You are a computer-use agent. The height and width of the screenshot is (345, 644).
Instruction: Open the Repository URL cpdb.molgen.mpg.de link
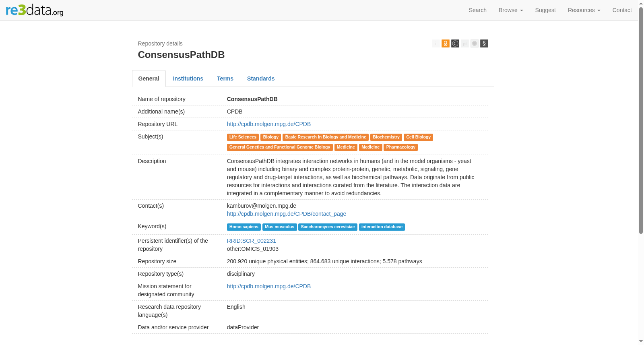pos(269,124)
